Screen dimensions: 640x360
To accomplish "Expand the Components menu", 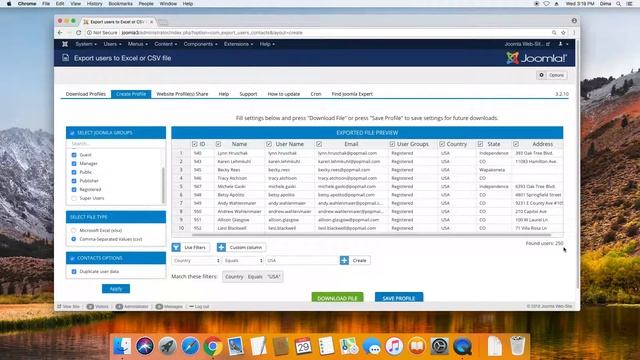I will [200, 44].
